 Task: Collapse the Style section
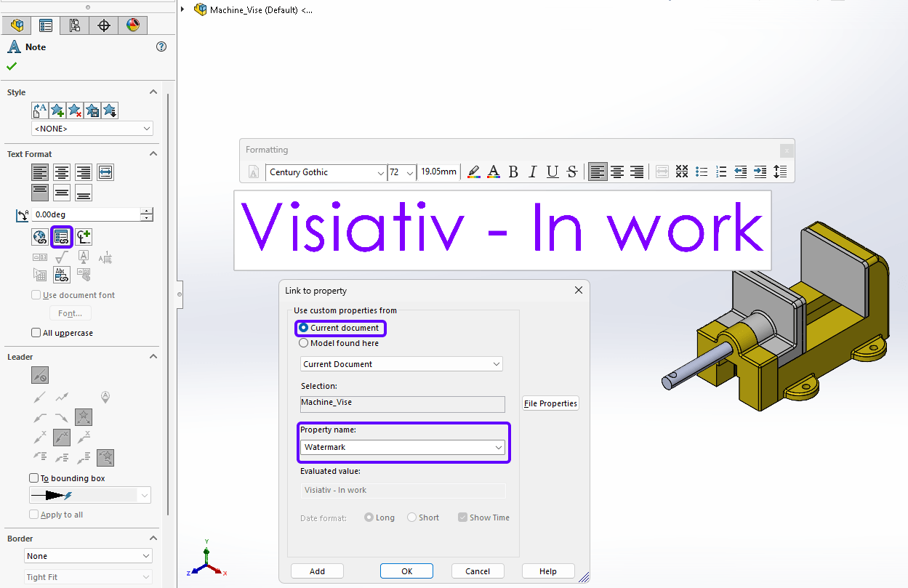pos(153,92)
